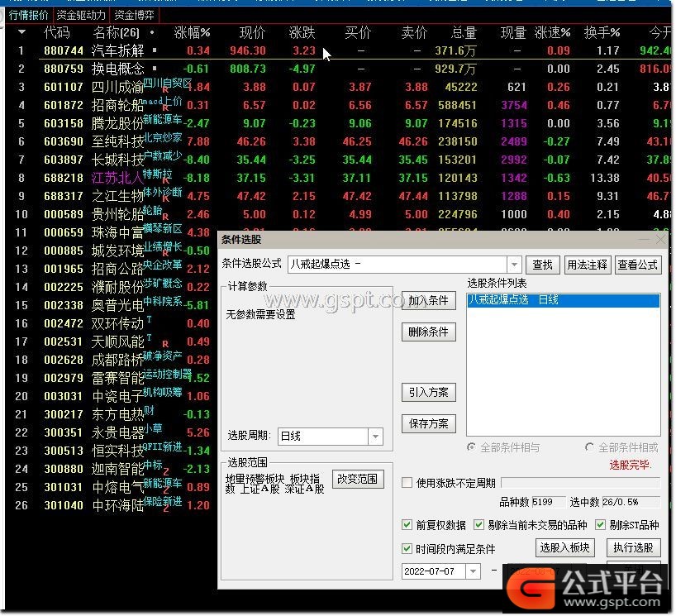This screenshot has width=676, height=616.
Task: Click the 引入方案 button
Action: 429,392
